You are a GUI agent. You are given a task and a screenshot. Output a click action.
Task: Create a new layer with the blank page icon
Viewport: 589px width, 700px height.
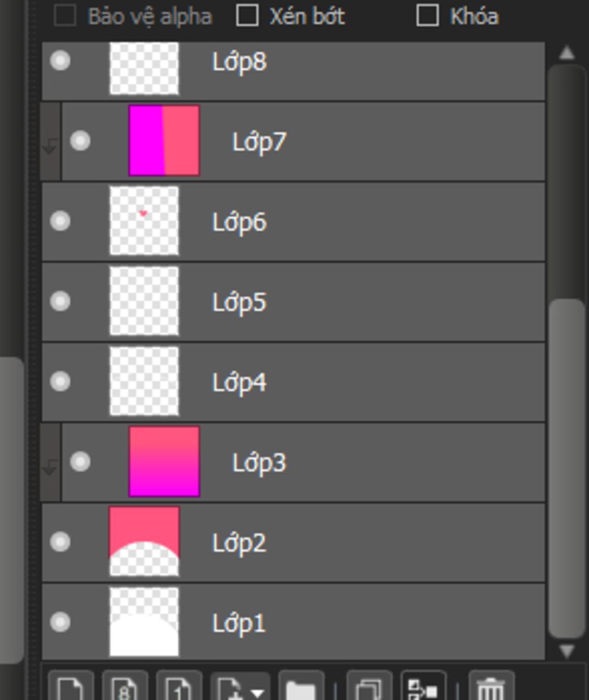tap(71, 687)
